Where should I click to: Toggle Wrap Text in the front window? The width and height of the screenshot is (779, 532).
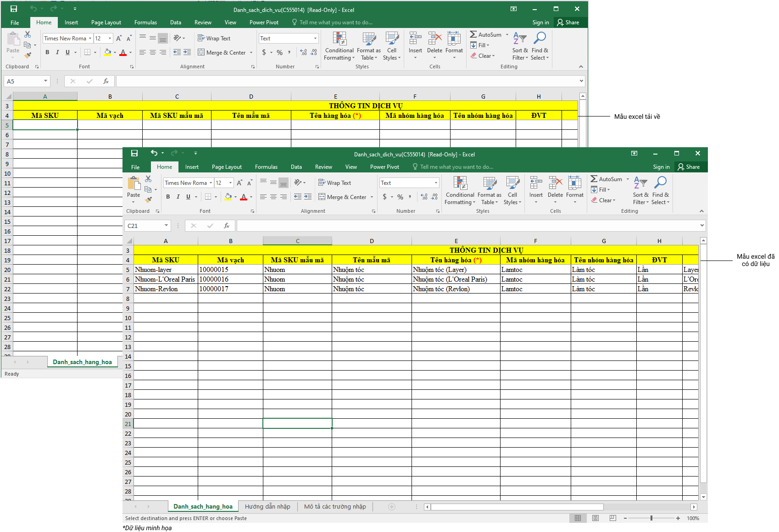[334, 183]
